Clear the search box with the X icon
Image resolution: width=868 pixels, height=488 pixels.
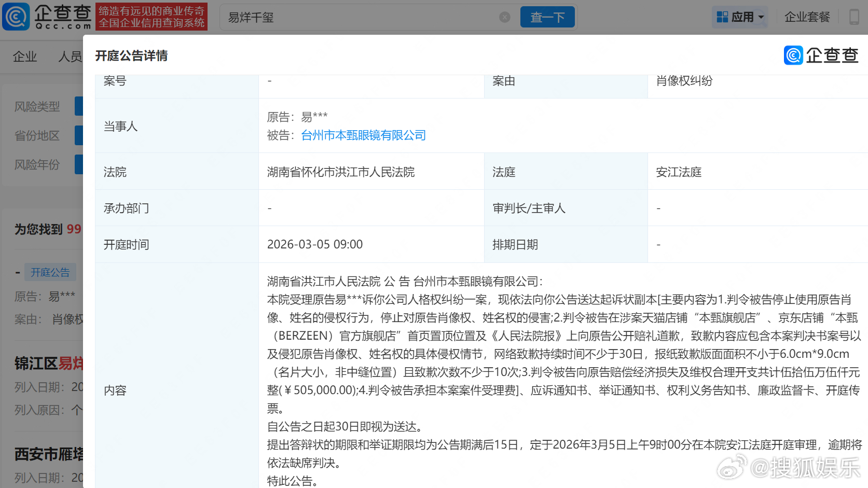coord(504,17)
